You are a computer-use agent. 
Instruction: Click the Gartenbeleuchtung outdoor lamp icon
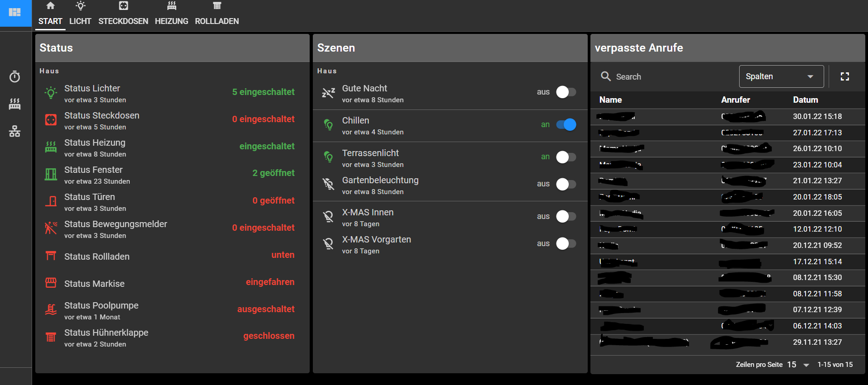328,184
